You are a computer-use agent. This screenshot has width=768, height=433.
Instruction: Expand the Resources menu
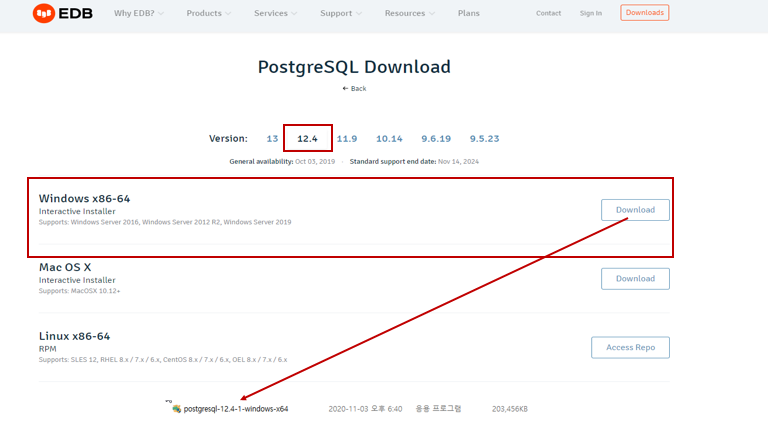409,13
